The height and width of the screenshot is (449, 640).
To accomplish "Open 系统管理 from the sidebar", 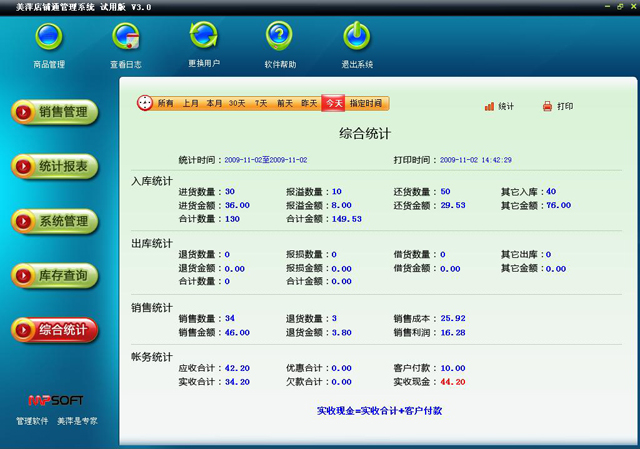I will tap(56, 220).
